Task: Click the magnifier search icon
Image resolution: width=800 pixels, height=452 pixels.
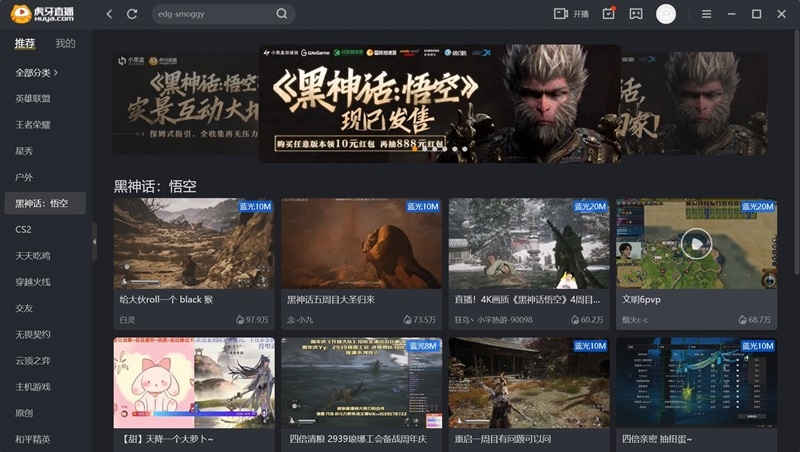Action: pyautogui.click(x=282, y=14)
